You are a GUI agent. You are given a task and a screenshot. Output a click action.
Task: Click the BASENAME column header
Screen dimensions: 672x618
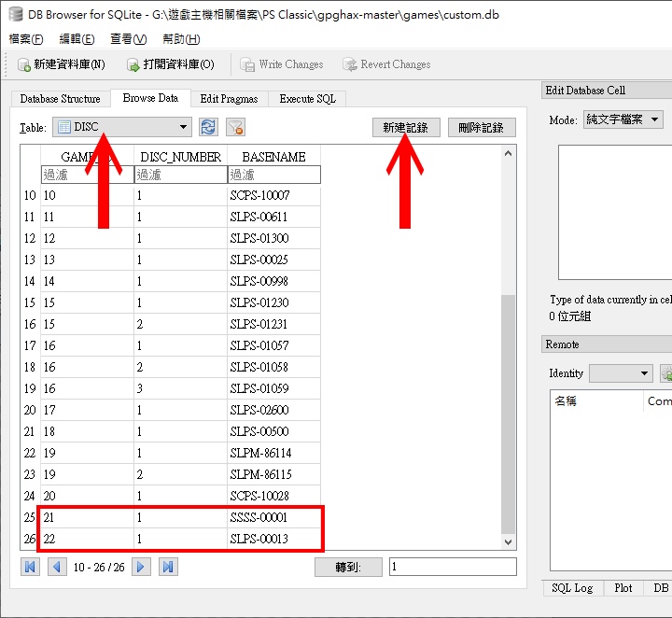pos(273,157)
